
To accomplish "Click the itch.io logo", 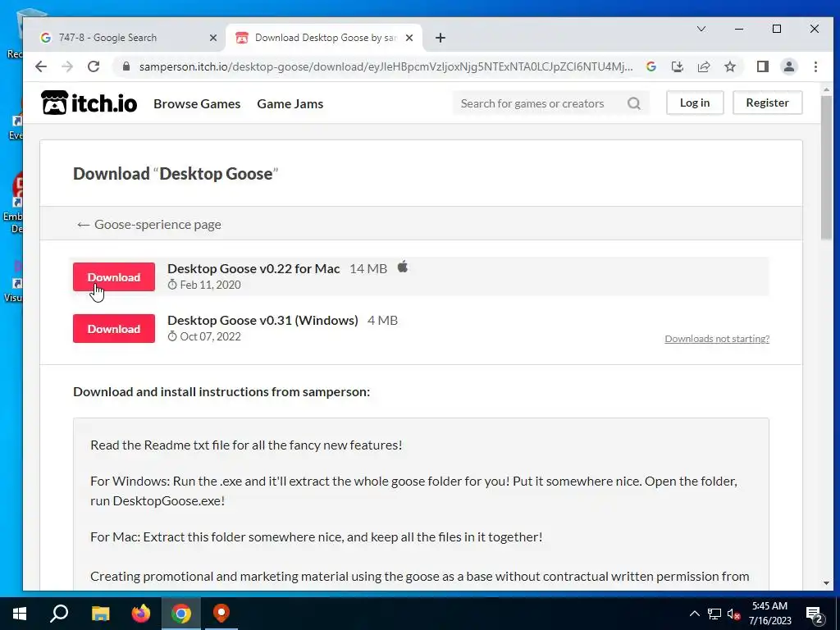I will tap(89, 103).
